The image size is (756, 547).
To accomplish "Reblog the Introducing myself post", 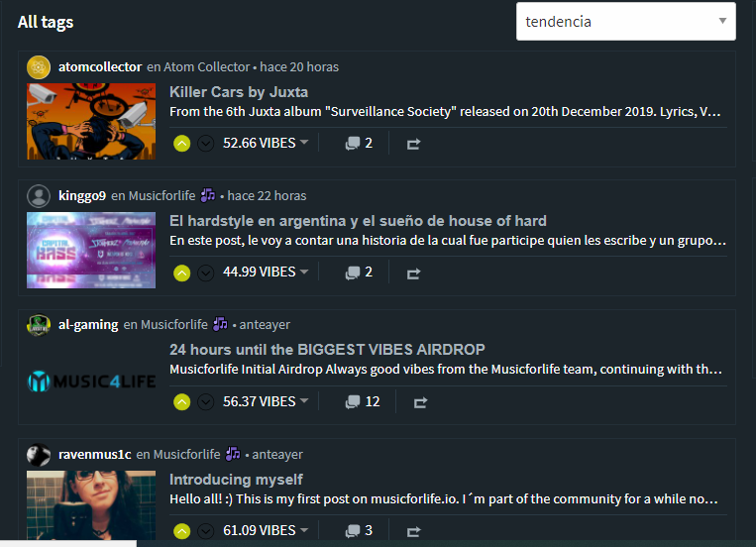I will coord(413,531).
